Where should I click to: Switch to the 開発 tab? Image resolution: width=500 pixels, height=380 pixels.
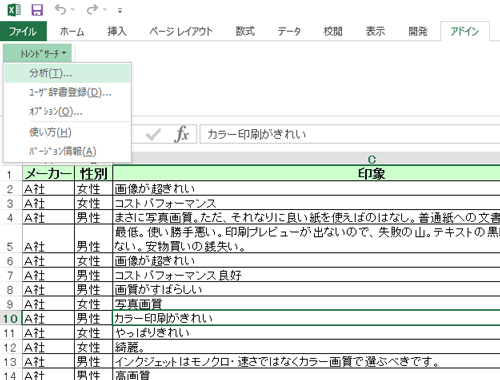(x=418, y=31)
